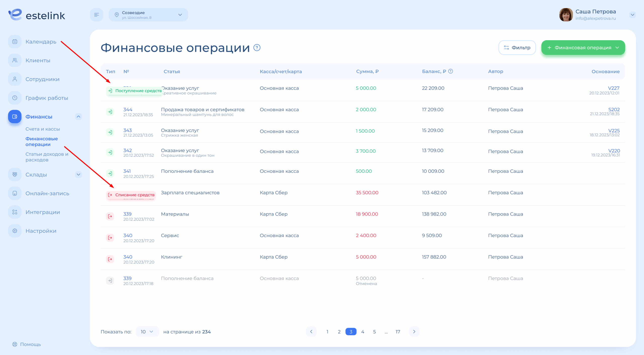Open operation 340 link in Клининг row

click(128, 257)
